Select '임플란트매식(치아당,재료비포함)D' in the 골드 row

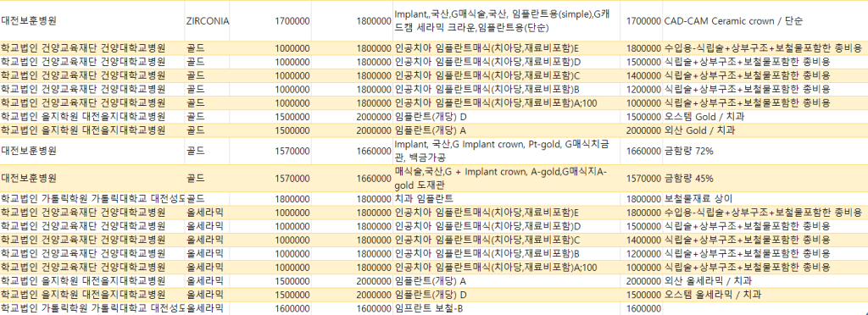507,62
